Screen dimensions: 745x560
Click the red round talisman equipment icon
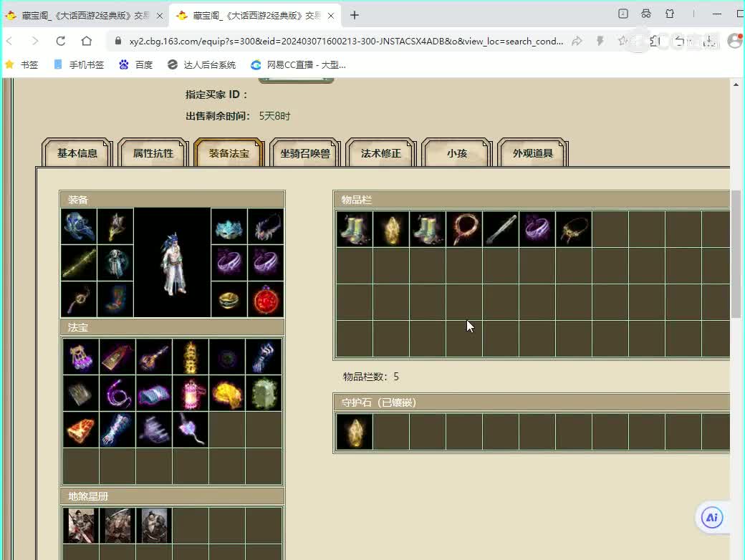[266, 300]
